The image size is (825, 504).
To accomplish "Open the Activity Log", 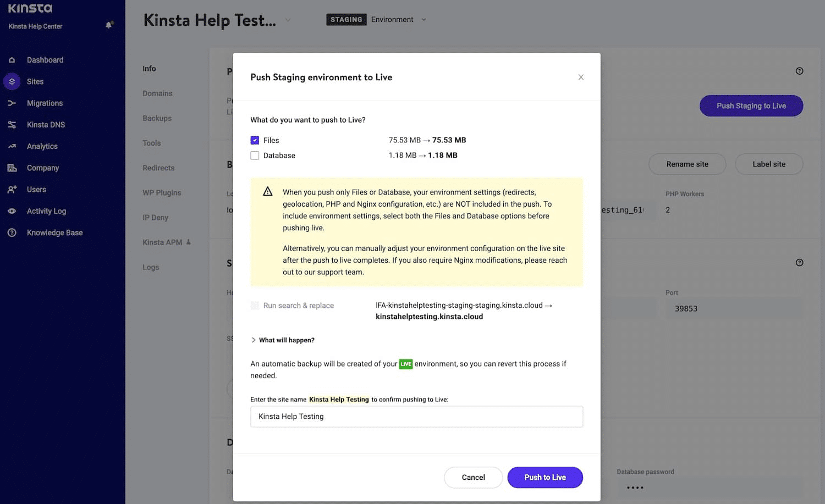I will (46, 211).
